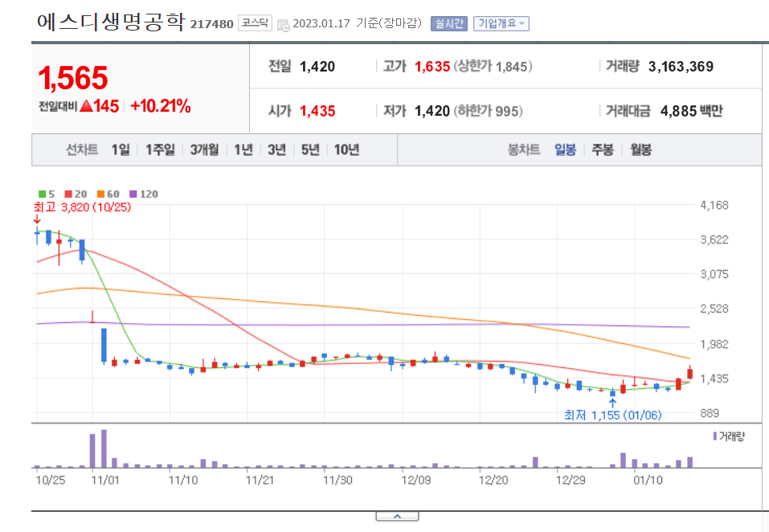Click the 시가 value 1,435

(x=317, y=112)
